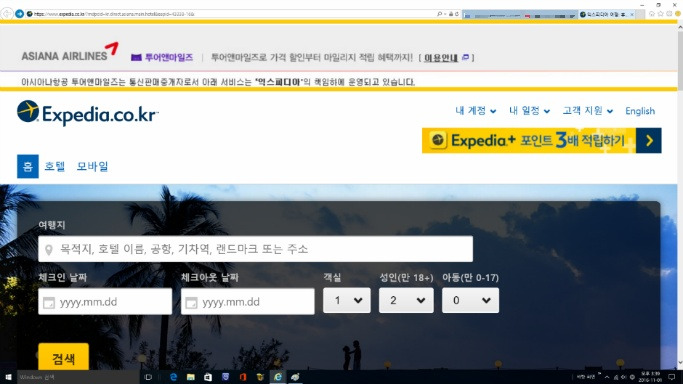Expand the 고객 지원 support menu
This screenshot has width=683, height=384.
coord(588,111)
